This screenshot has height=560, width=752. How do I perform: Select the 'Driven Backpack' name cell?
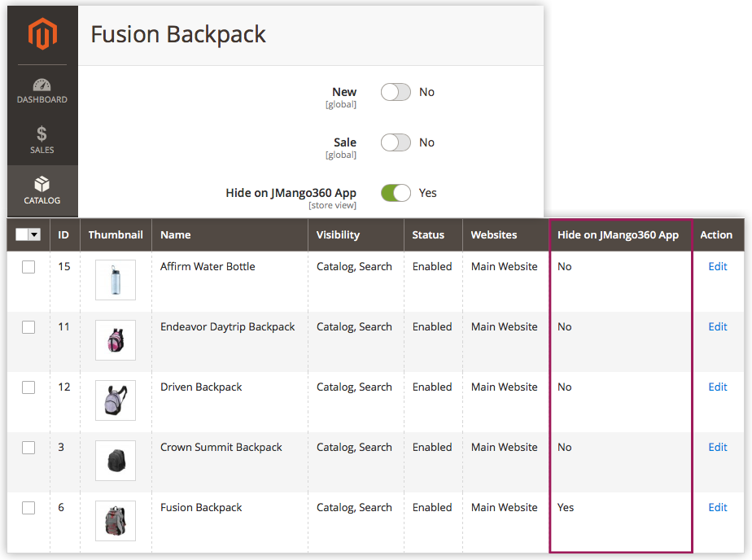[x=201, y=387]
